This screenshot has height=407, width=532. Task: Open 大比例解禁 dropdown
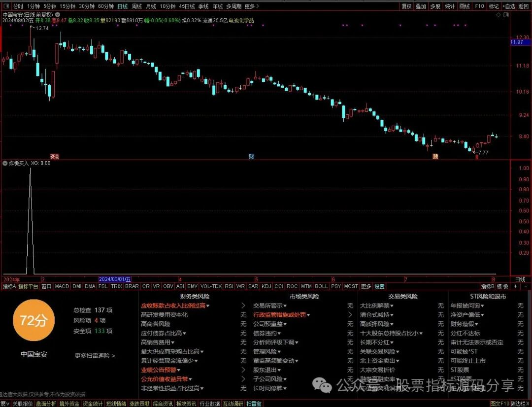click(377, 306)
